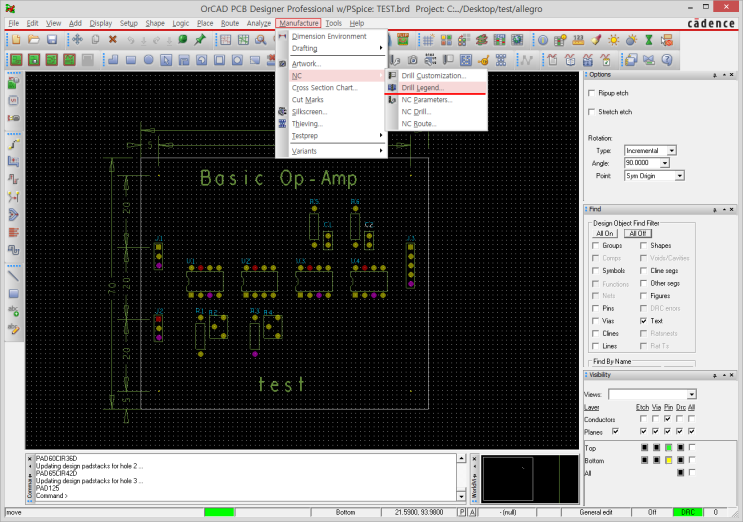Open the rotation Type dropdown
Image resolution: width=743 pixels, height=522 pixels.
pos(671,150)
